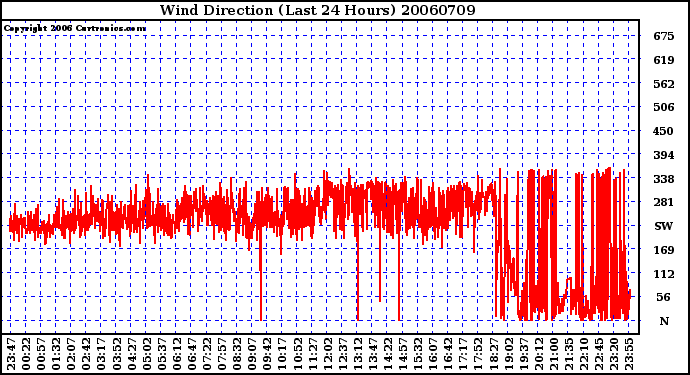Click the time label '00:57'

[41, 354]
